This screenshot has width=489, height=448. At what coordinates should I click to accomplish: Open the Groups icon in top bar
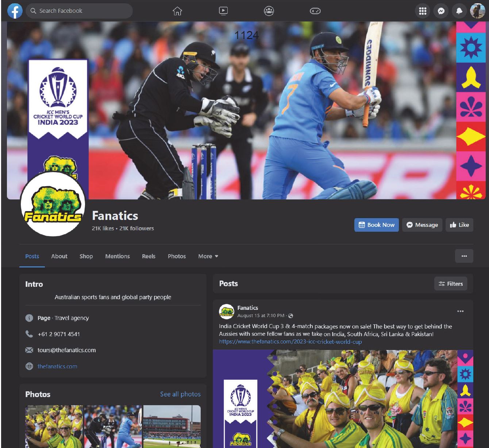coord(269,11)
